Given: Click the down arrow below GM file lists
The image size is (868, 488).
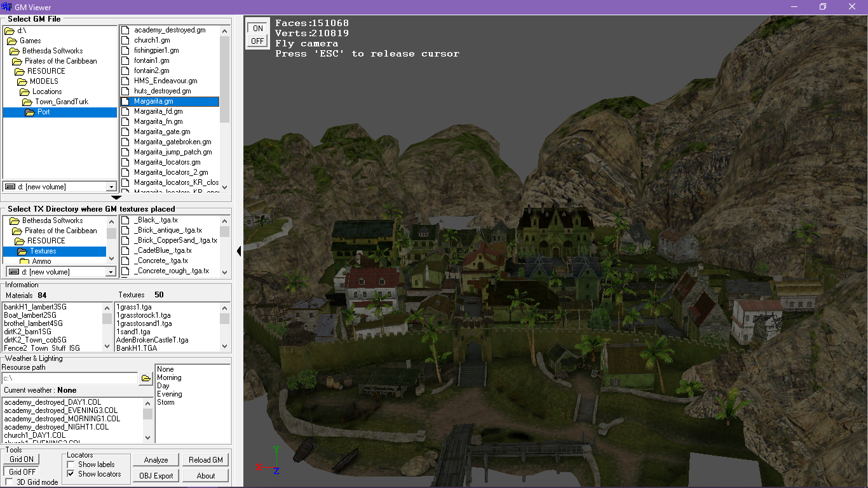Looking at the screenshot, I should tap(116, 198).
